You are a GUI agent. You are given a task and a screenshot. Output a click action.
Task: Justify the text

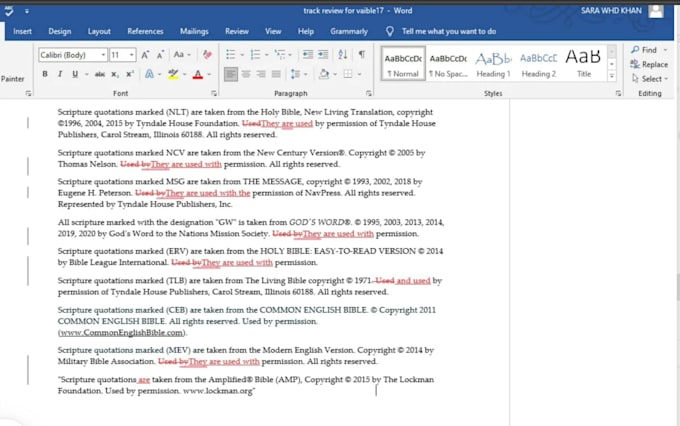(276, 74)
